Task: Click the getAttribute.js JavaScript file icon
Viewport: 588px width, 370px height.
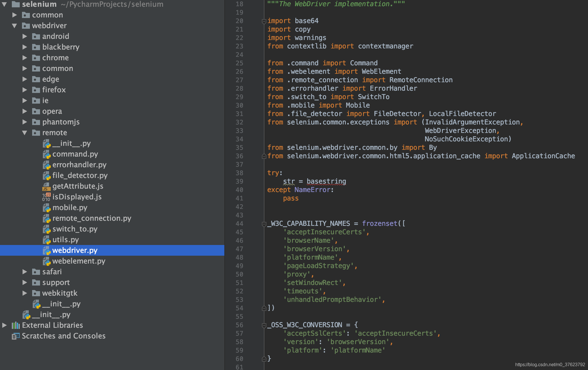Action: 47,186
